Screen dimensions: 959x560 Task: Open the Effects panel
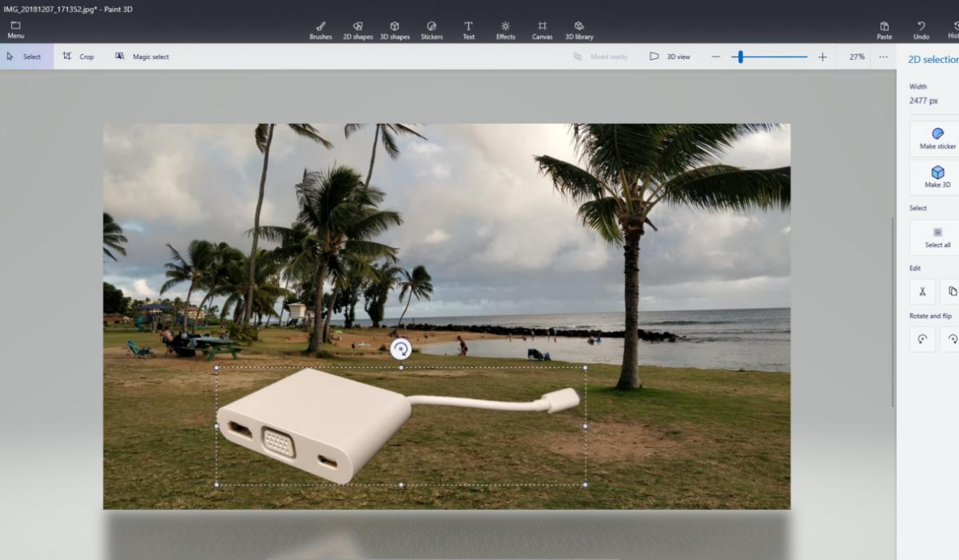click(x=505, y=30)
